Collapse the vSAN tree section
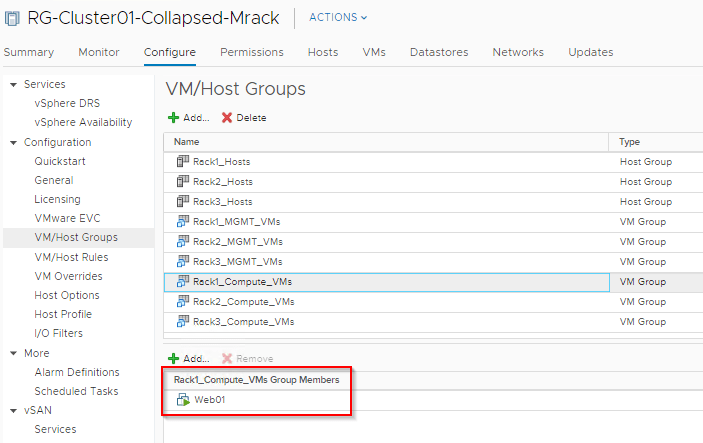Image resolution: width=703 pixels, height=443 pixels. (13, 411)
